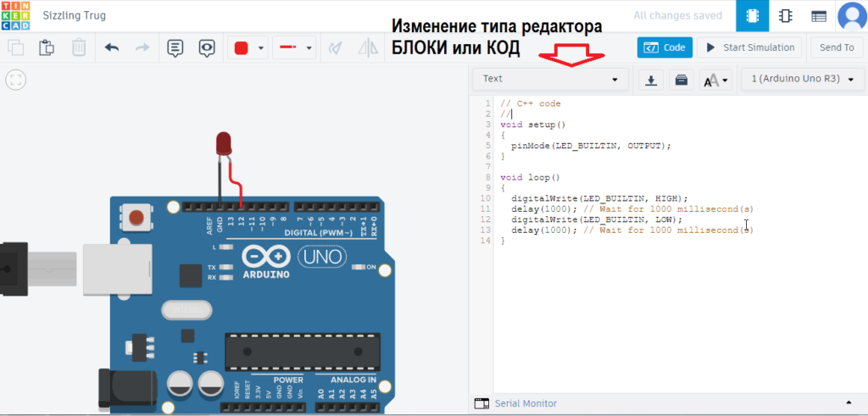The width and height of the screenshot is (868, 416).
Task: Click the '// C++ code' comment line
Action: pos(531,103)
